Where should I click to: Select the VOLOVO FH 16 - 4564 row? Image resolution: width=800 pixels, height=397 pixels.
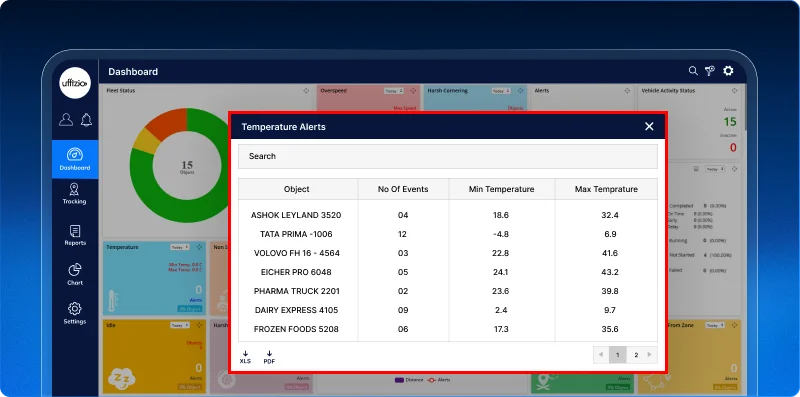(447, 253)
